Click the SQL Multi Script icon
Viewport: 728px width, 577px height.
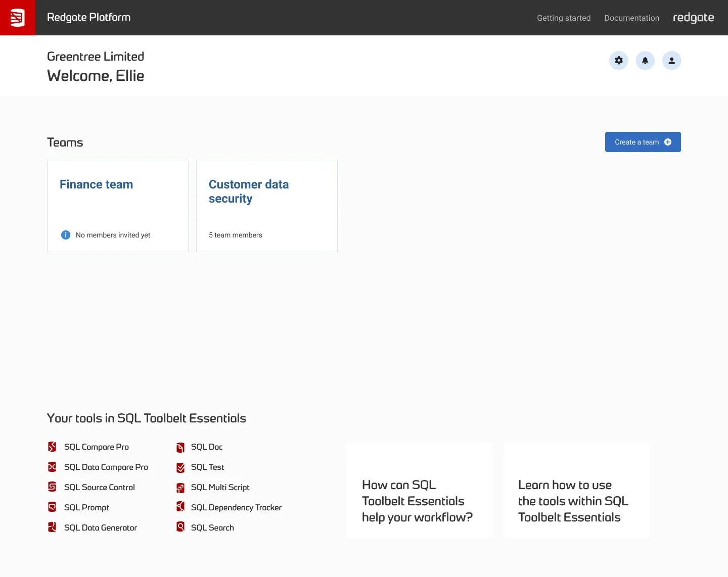click(180, 488)
